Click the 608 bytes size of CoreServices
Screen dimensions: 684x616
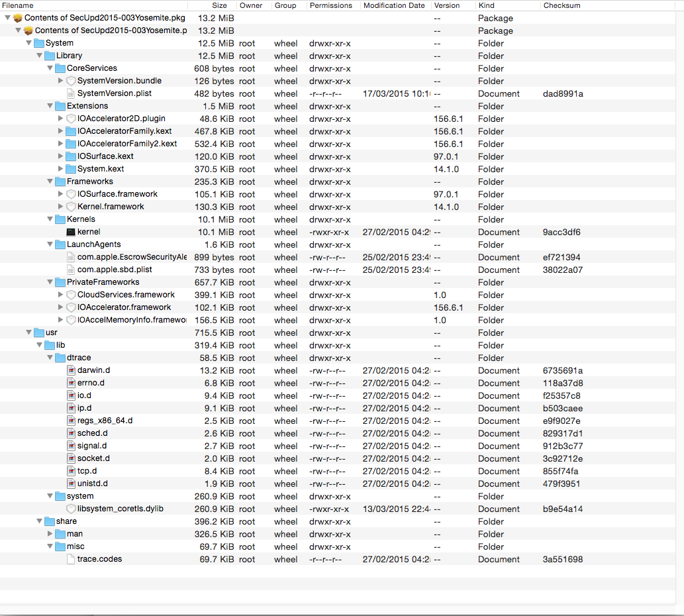[x=214, y=68]
